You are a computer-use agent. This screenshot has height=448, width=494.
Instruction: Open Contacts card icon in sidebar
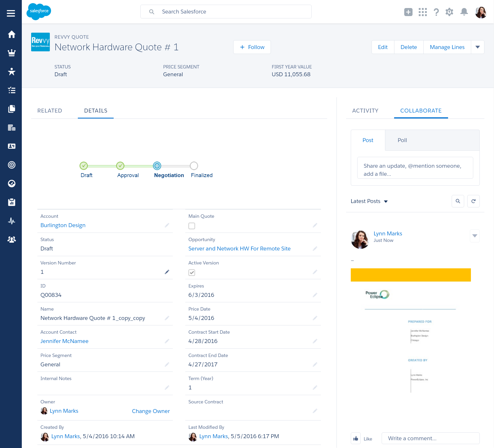coord(11,146)
